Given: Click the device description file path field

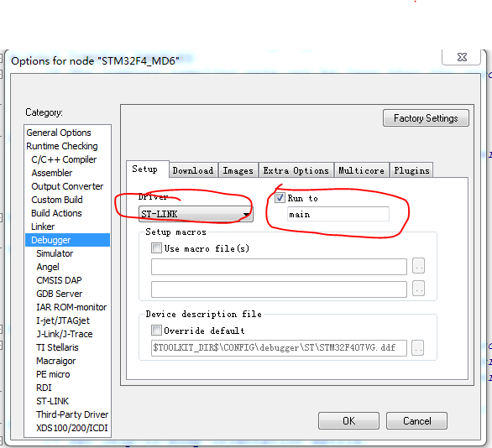Looking at the screenshot, I should point(279,348).
